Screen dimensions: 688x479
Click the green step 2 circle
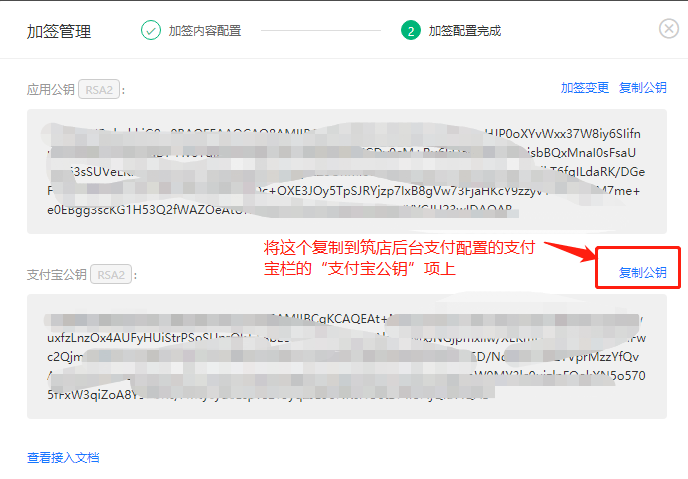[x=411, y=30]
